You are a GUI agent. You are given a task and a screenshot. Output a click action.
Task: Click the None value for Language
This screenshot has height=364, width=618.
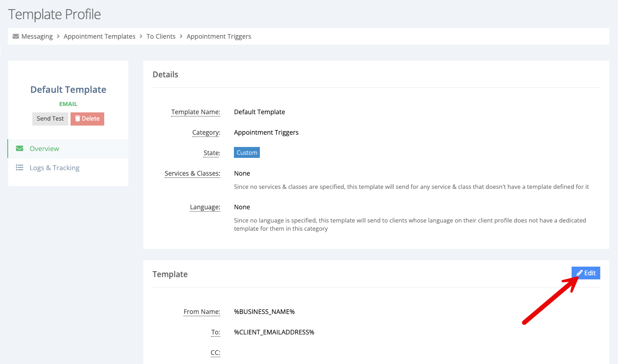tap(242, 207)
